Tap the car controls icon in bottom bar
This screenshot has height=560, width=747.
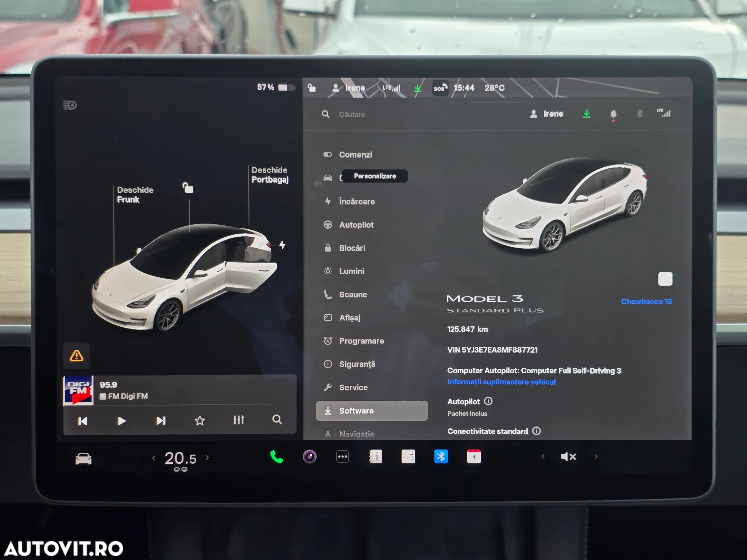tap(84, 458)
